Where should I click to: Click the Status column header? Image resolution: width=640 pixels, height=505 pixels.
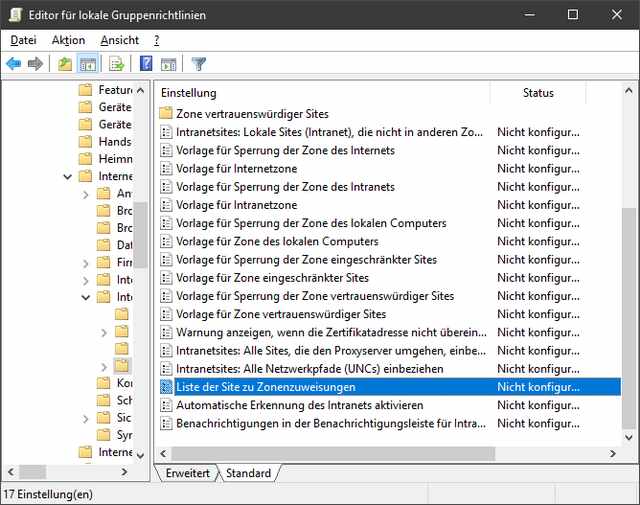point(538,93)
